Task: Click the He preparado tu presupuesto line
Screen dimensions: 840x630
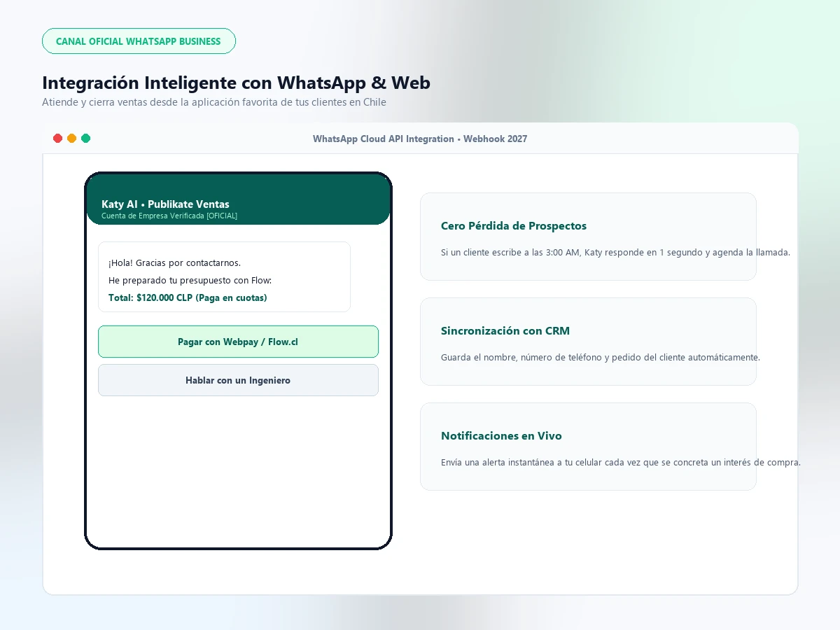Action: [190, 281]
